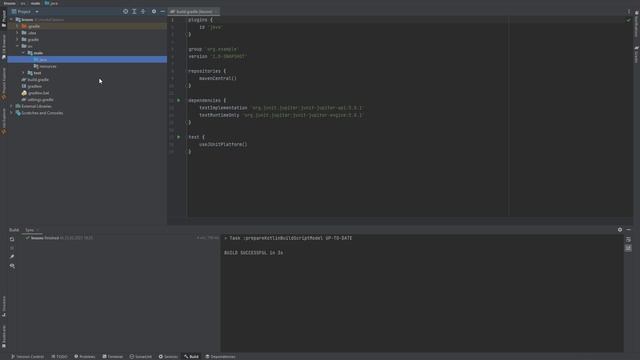Click the filter view eye icon in Build toolbar
The width and height of the screenshot is (640, 360).
point(12,266)
